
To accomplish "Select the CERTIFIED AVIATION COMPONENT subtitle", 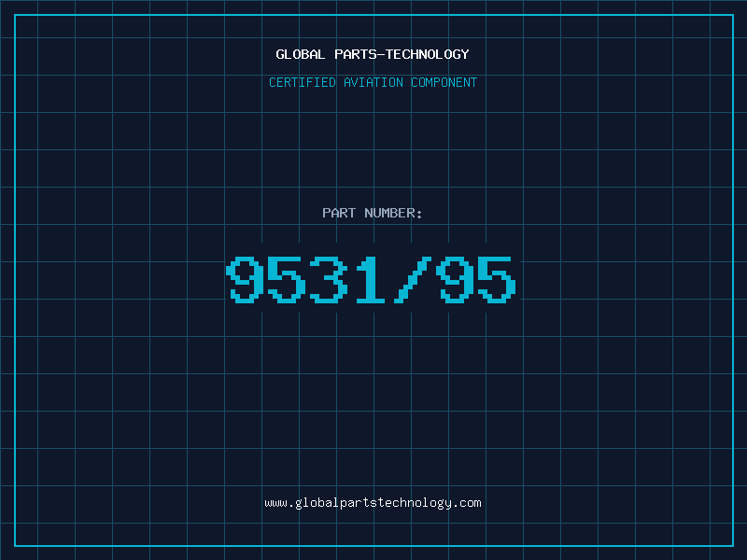I will click(x=373, y=82).
